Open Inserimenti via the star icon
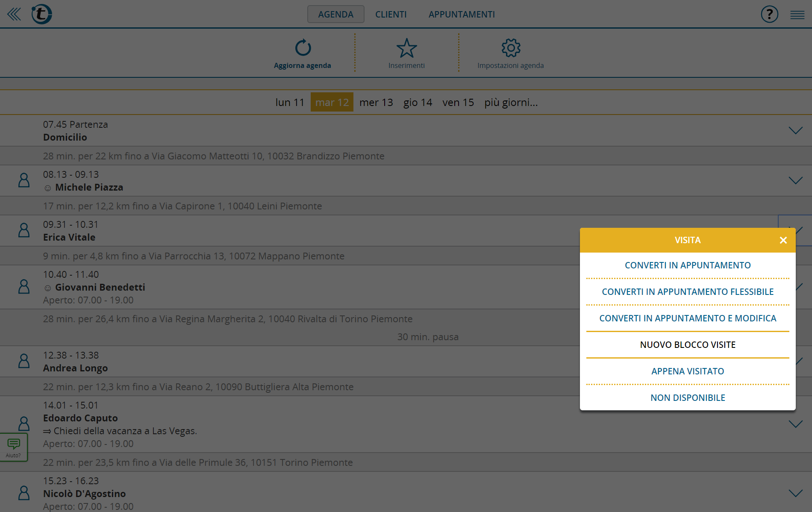 pyautogui.click(x=406, y=48)
